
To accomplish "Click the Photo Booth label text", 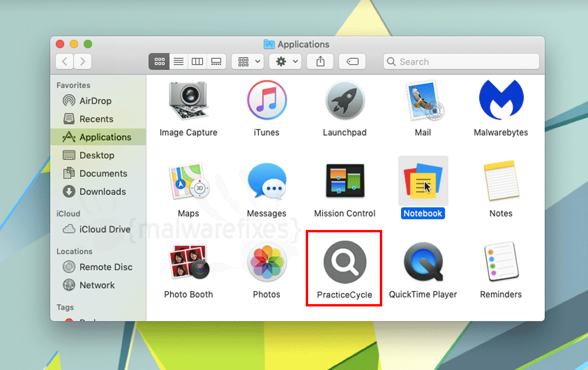I will [x=189, y=295].
